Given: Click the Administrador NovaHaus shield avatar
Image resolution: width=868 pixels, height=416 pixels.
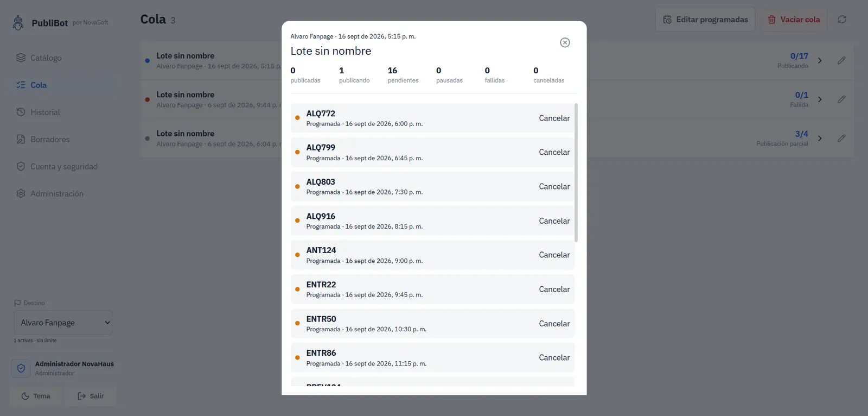Looking at the screenshot, I should tap(21, 368).
